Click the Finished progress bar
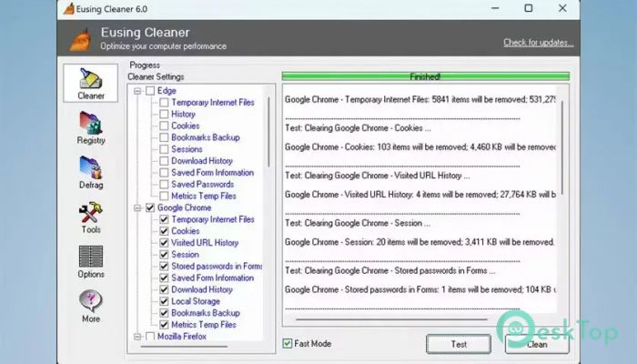Screen dimensions: 637x364 click(x=425, y=76)
